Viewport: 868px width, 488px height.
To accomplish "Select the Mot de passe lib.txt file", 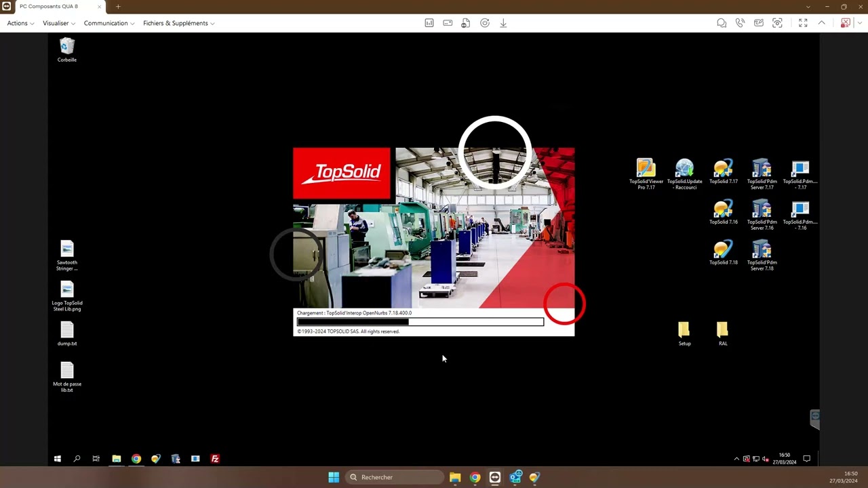I will point(67,377).
